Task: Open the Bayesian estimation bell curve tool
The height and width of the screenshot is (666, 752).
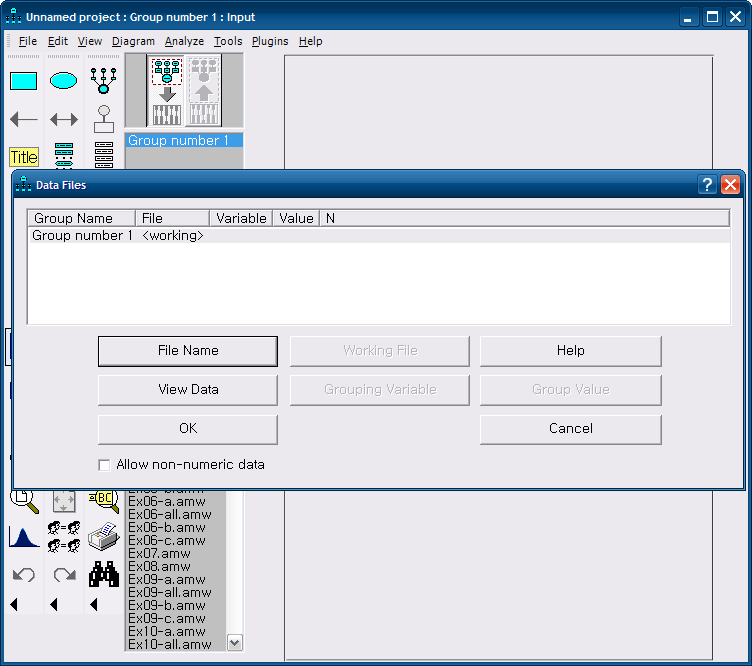Action: click(24, 537)
